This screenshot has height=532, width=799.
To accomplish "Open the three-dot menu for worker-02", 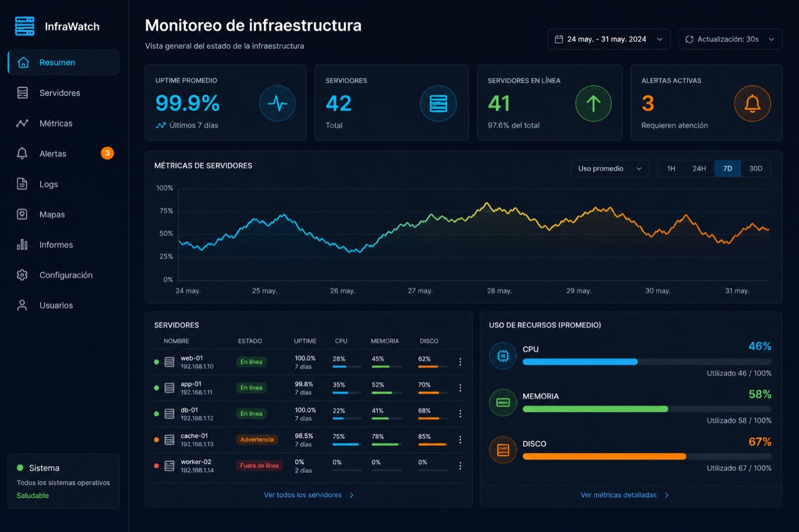I will point(460,466).
